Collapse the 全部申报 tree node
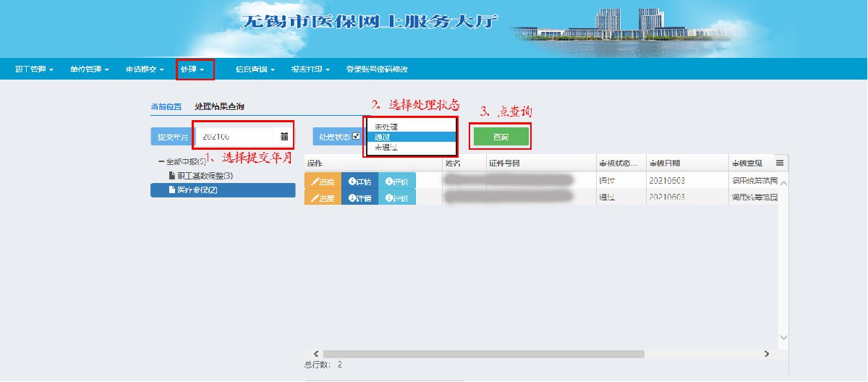The image size is (868, 382). 161,162
